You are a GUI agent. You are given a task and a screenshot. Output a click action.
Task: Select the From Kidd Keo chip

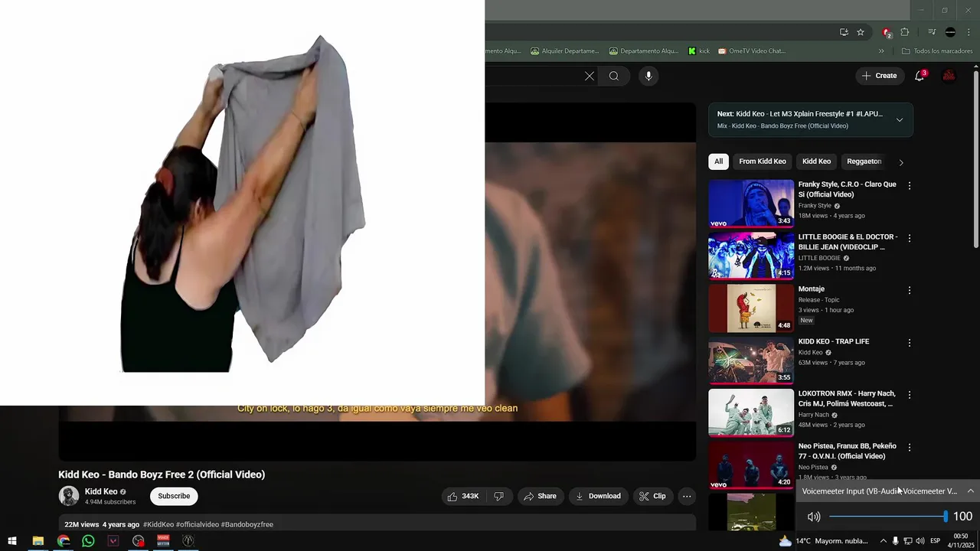coord(763,161)
